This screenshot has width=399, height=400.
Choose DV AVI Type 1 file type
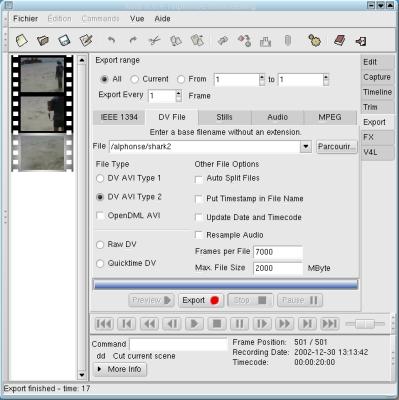tap(100, 178)
